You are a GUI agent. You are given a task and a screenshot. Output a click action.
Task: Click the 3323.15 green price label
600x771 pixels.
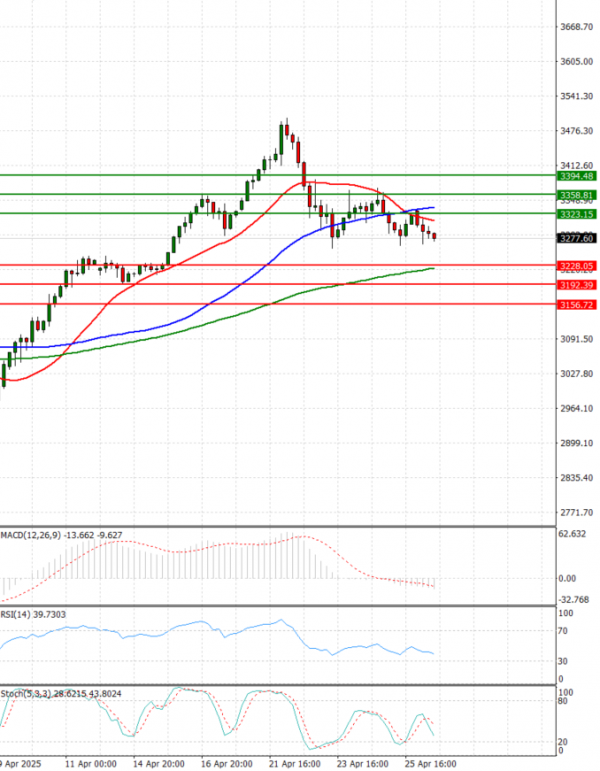574,214
